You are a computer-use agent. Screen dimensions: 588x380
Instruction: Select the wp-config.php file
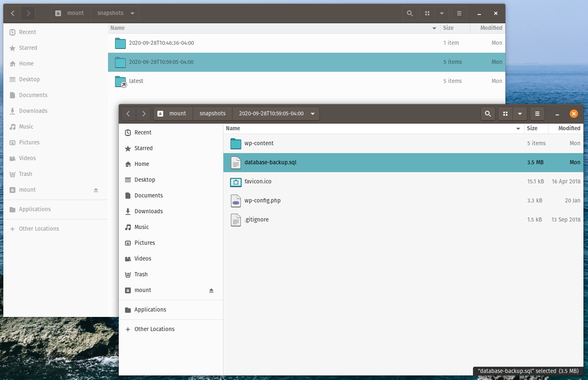262,200
